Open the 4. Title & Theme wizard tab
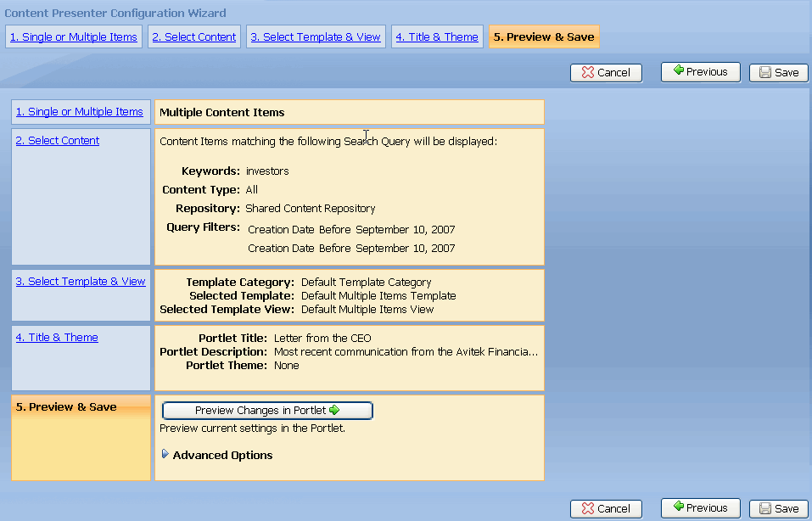The width and height of the screenshot is (812, 521). tap(437, 36)
